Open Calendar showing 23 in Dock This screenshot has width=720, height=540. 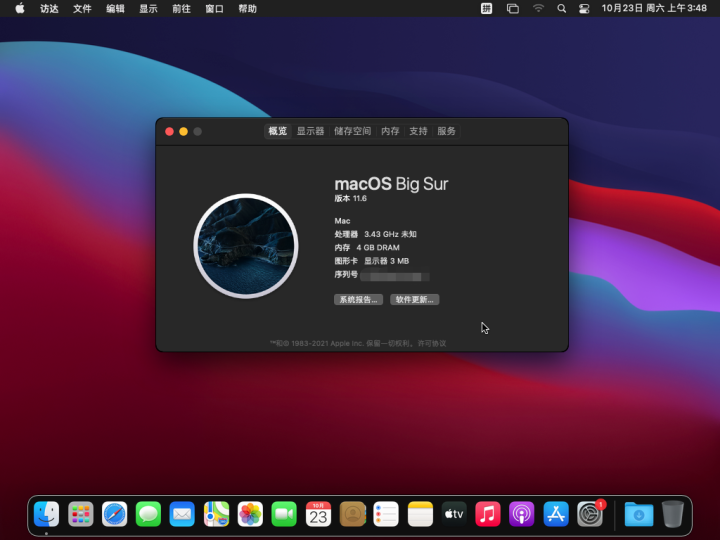click(318, 514)
